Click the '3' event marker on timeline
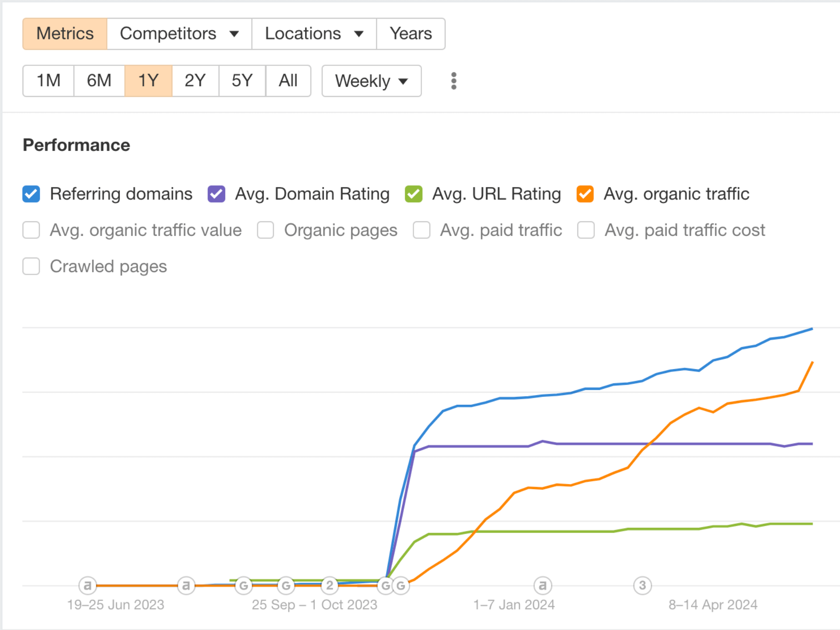Screen dimensions: 840x630 point(642,585)
